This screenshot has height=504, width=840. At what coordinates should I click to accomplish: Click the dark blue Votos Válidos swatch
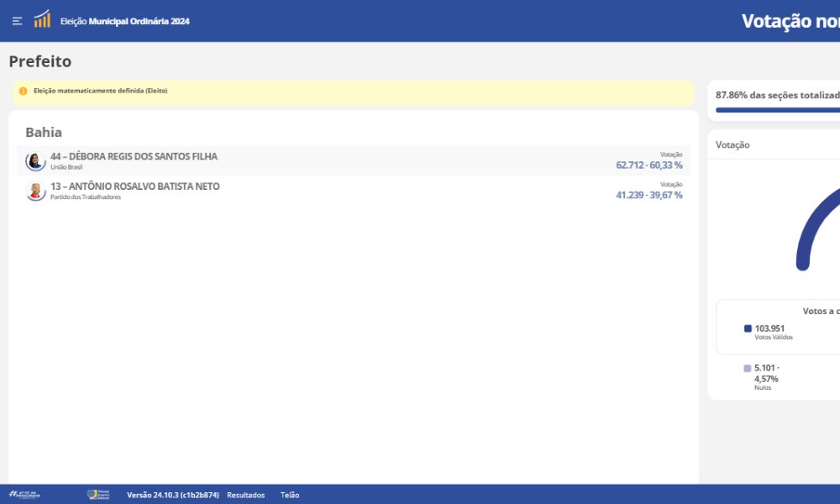748,328
